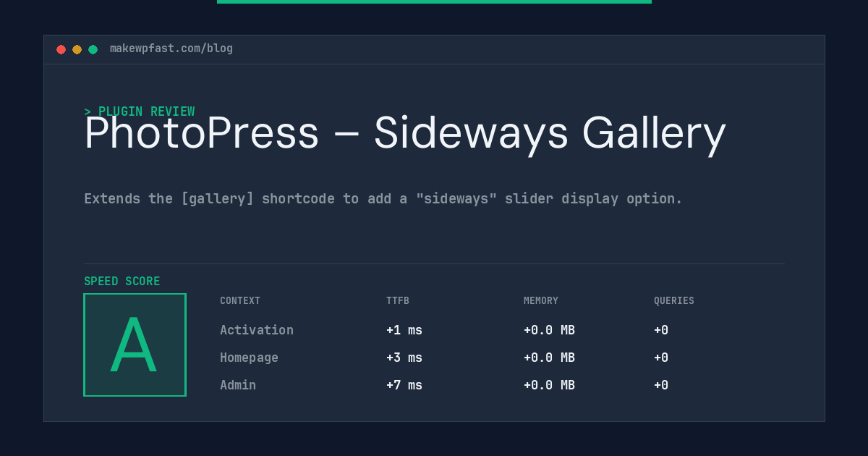Click the makewpfast.com/blog address text
Screen dimensions: 868x456
(171, 48)
